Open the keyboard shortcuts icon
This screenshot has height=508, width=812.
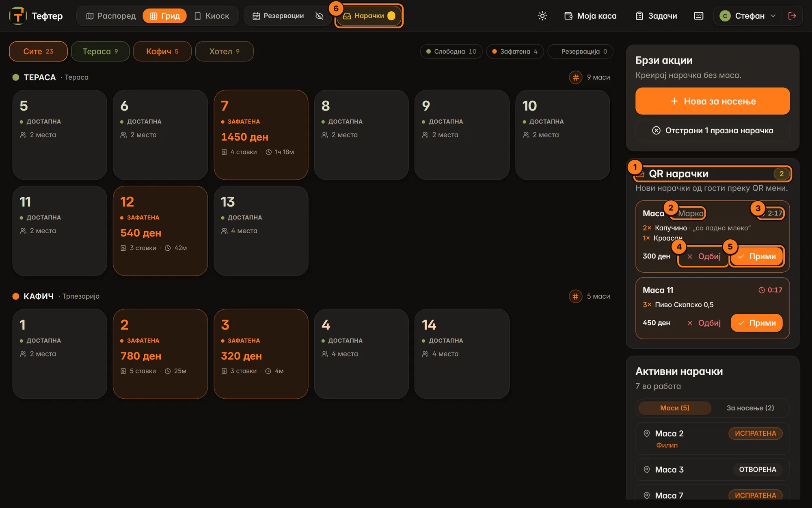pos(699,16)
